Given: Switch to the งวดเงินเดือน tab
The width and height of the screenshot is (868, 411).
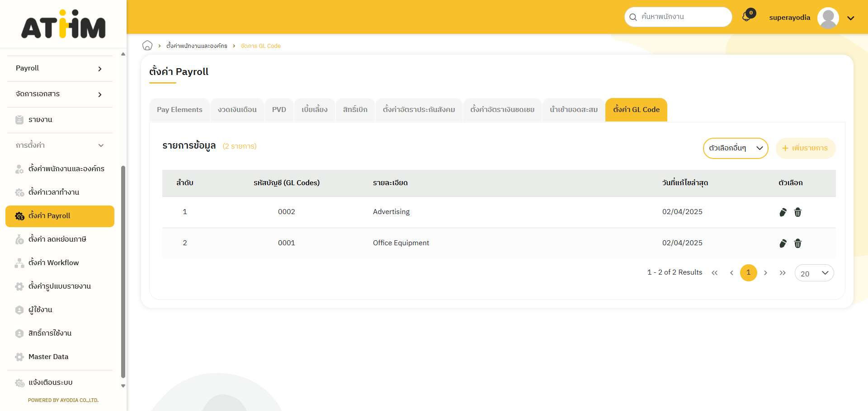Looking at the screenshot, I should pos(237,110).
